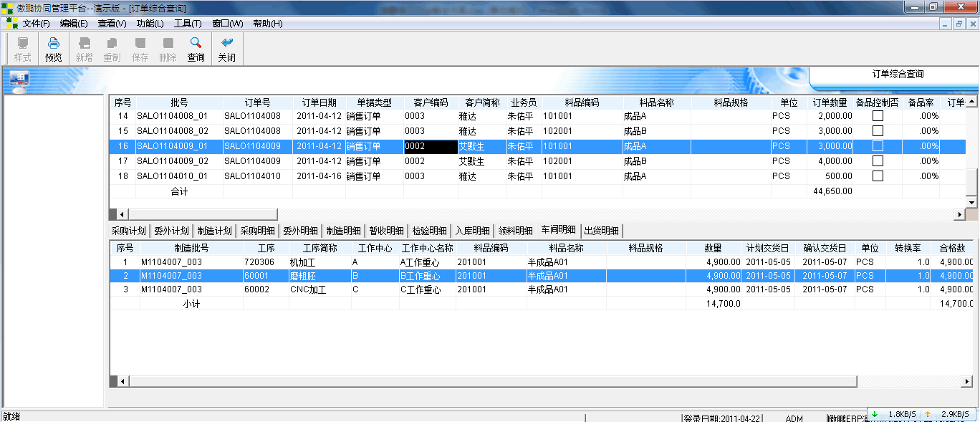
Task: Check the 备品控制否 checkbox for row 18
Action: click(876, 176)
